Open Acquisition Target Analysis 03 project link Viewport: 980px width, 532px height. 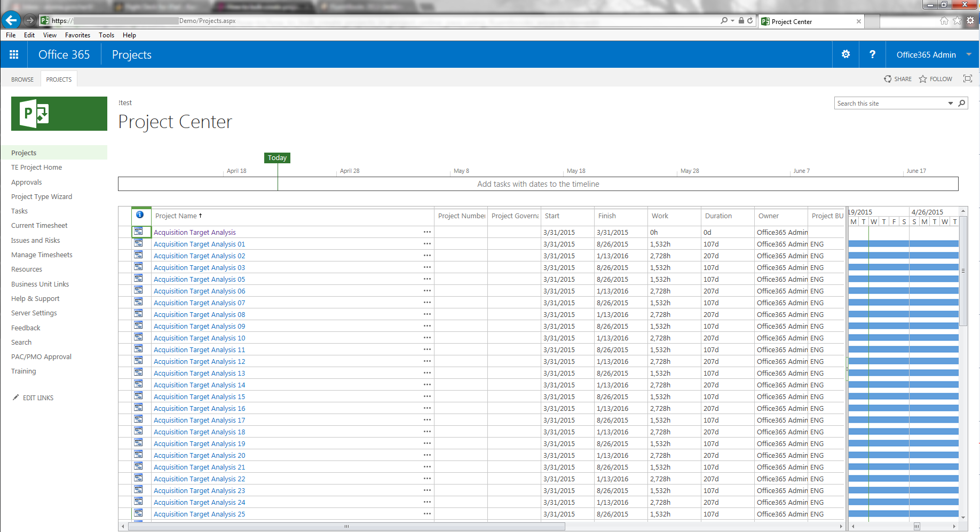pos(200,268)
